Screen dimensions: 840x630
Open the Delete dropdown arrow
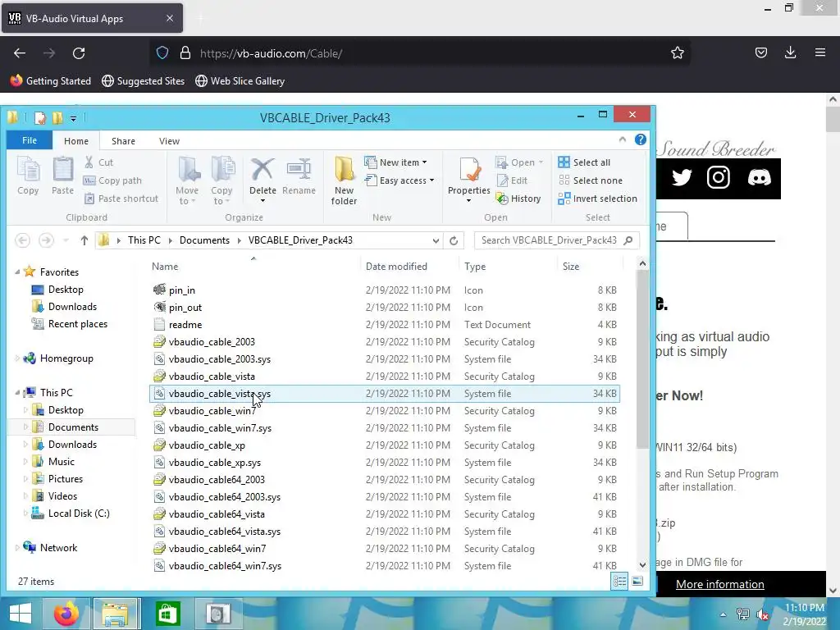click(x=262, y=201)
